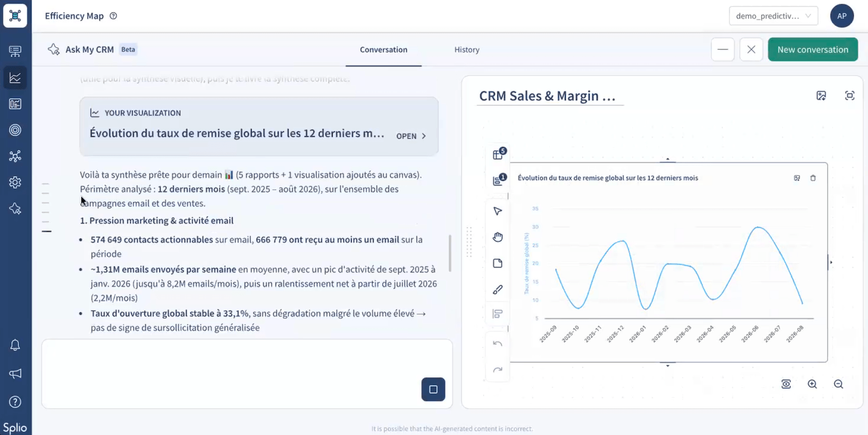
Task: Open the visualizations list with badge 1
Action: 499,180
